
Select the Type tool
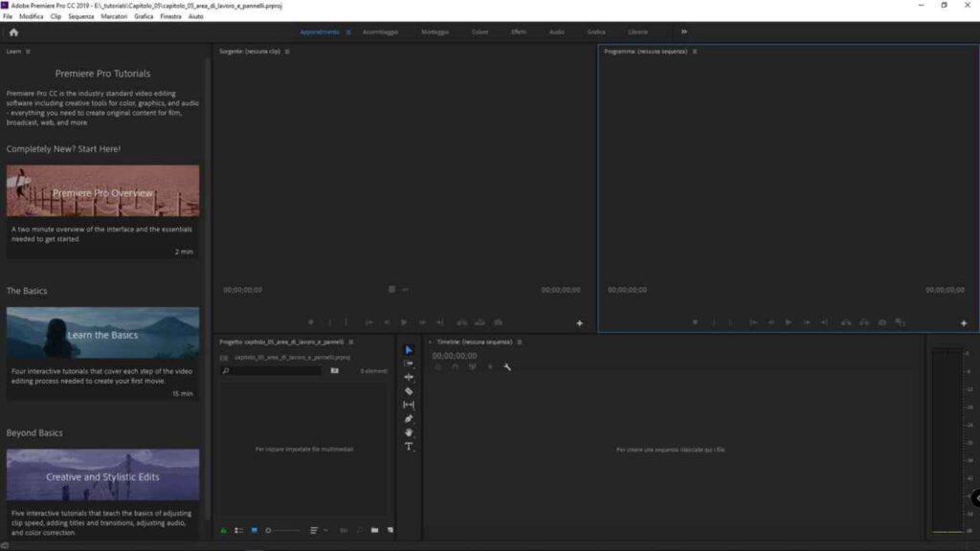(409, 447)
